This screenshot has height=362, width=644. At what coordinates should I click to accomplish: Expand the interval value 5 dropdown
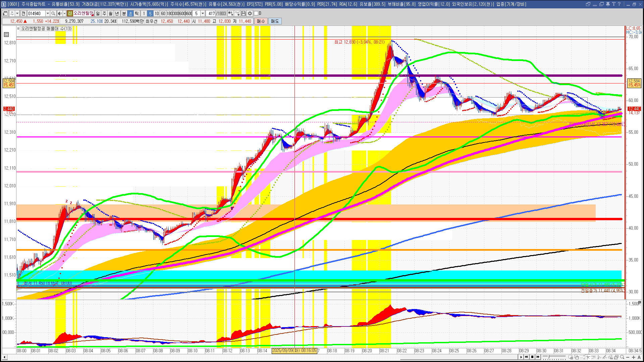coord(203,13)
